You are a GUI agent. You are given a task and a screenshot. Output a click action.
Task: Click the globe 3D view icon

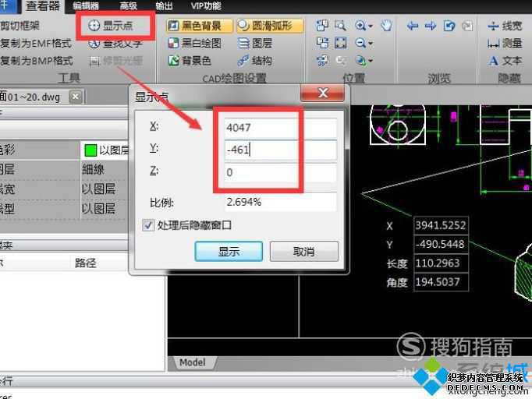point(360,61)
